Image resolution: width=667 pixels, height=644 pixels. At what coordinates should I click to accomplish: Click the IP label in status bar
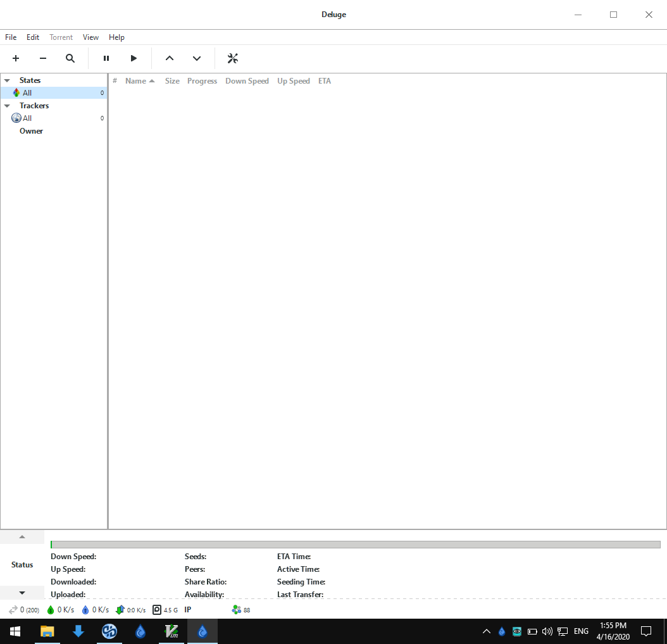187,610
